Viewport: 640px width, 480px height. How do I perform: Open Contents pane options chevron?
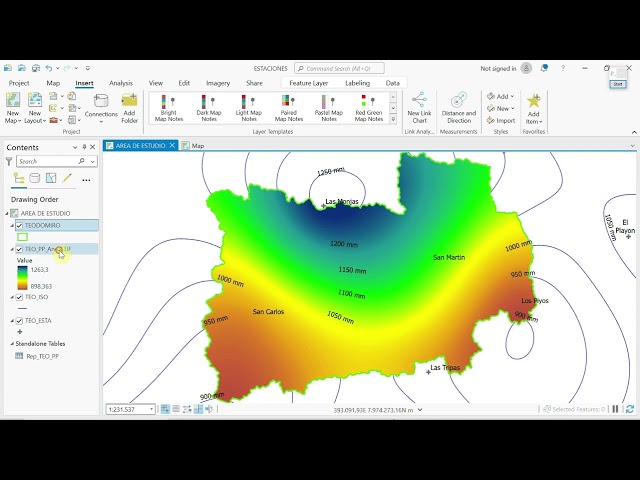point(75,147)
